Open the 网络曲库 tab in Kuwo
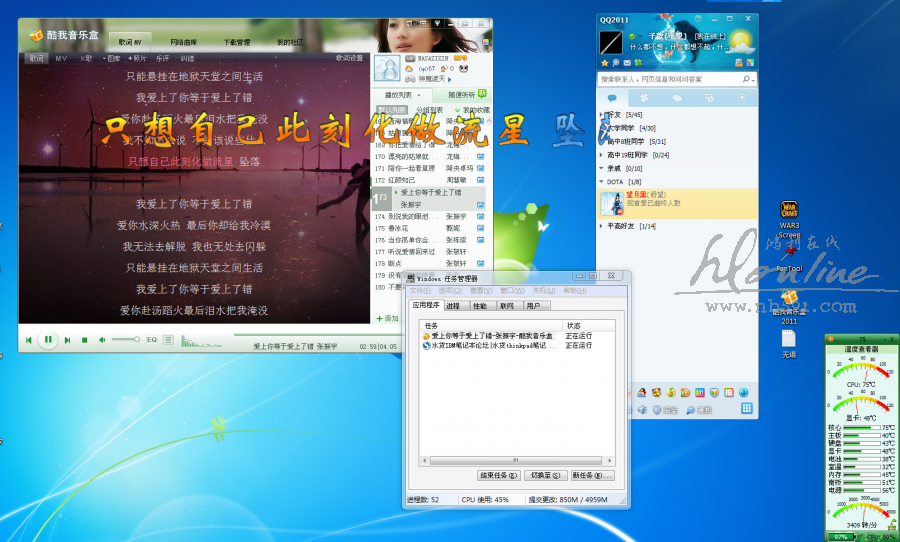Viewport: 900px width, 542px height. 183,42
